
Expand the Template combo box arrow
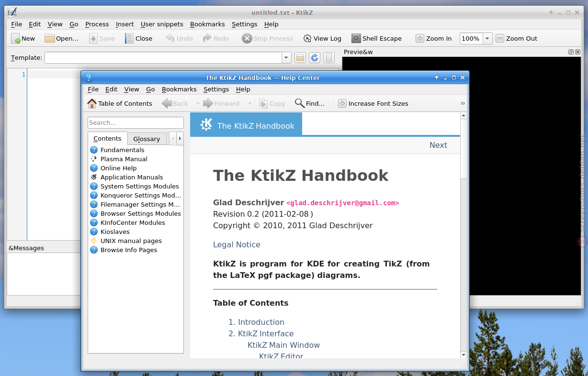click(x=286, y=58)
